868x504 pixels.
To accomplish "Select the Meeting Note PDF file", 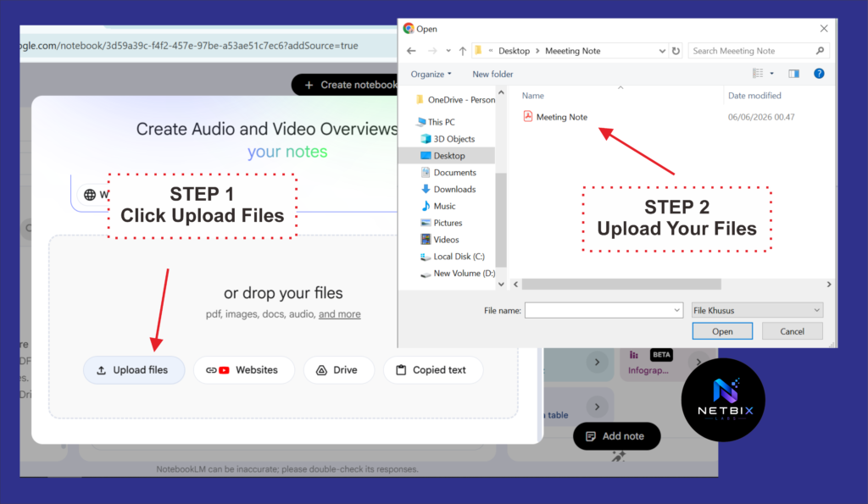I will pyautogui.click(x=555, y=117).
